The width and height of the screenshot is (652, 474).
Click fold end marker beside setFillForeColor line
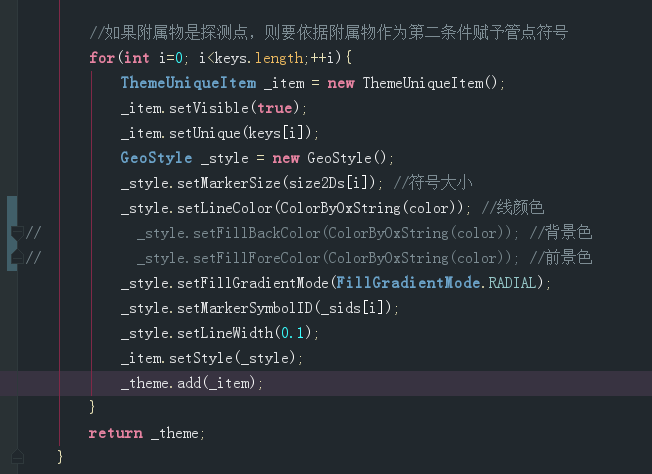point(17,257)
